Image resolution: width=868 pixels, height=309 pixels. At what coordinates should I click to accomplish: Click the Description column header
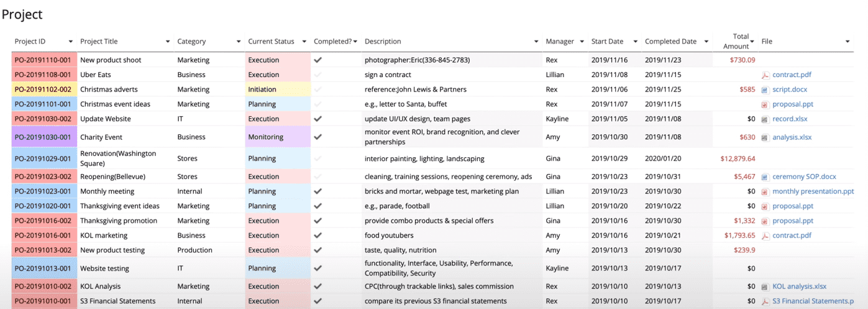click(383, 42)
